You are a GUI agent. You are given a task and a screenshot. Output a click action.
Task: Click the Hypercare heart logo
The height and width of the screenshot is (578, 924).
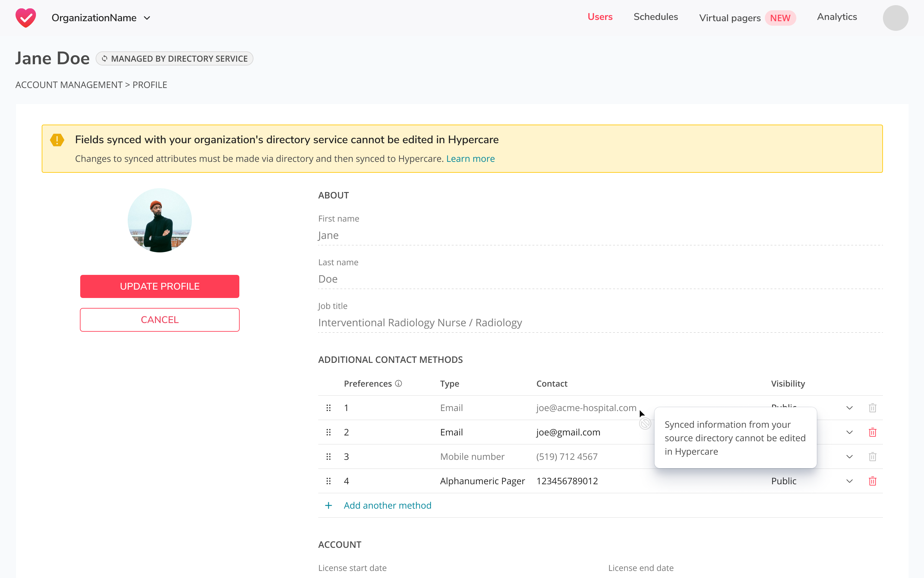(x=26, y=18)
